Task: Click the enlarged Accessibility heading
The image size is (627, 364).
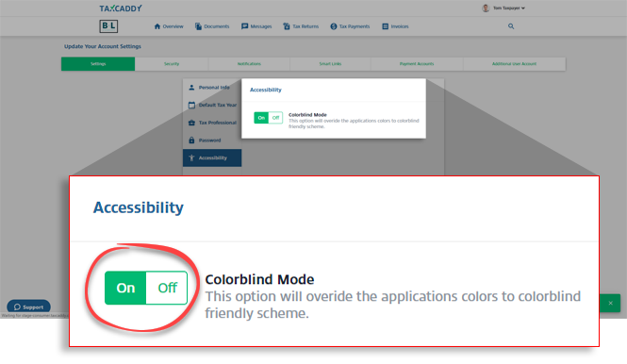Action: pyautogui.click(x=139, y=207)
